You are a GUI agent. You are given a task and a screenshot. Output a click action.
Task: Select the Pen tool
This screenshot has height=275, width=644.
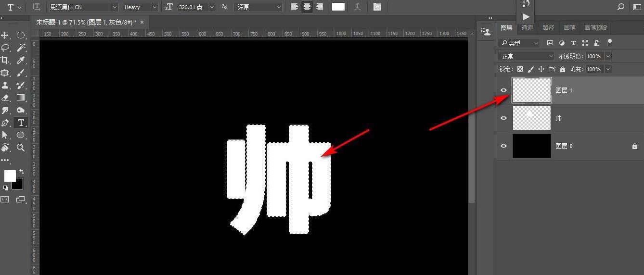click(5, 123)
